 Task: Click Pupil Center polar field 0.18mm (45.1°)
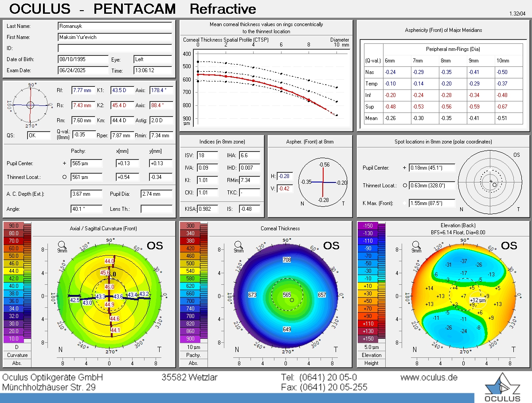click(432, 168)
